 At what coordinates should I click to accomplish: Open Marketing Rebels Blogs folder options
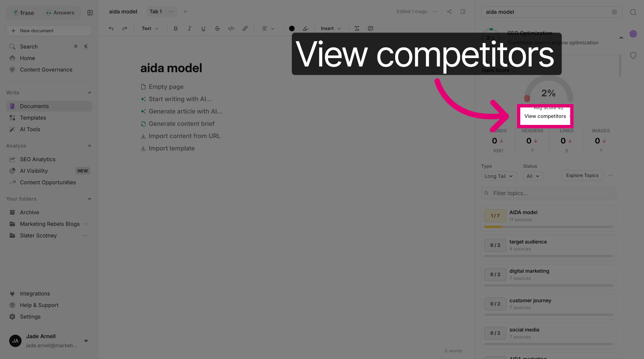pos(85,224)
